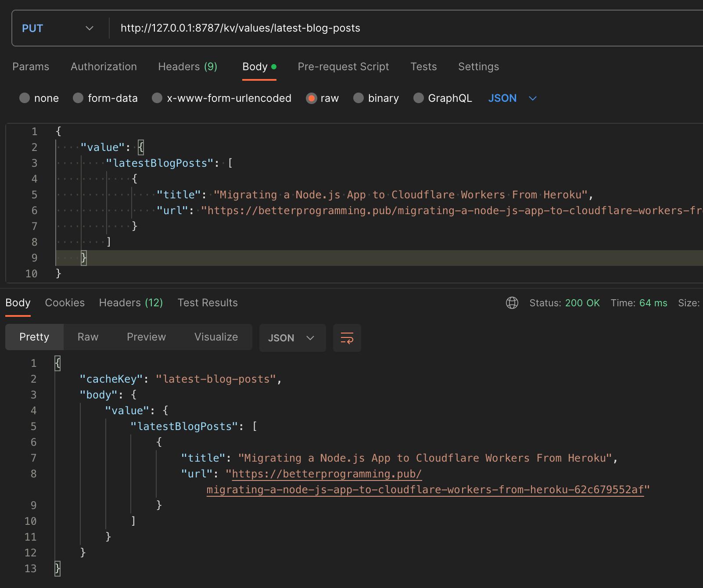Open the blue JSON body format dropdown

click(x=513, y=98)
